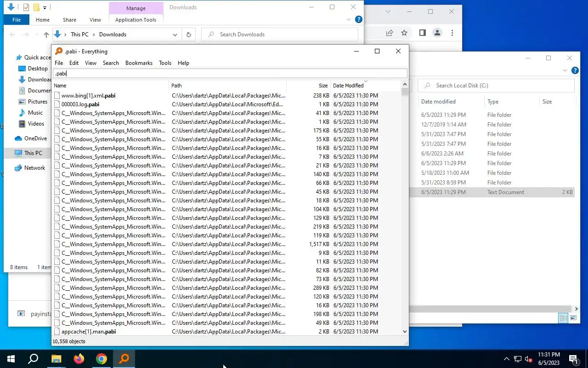Image resolution: width=588 pixels, height=368 pixels.
Task: Click the 10,558 objects status bar text
Action: pos(69,341)
